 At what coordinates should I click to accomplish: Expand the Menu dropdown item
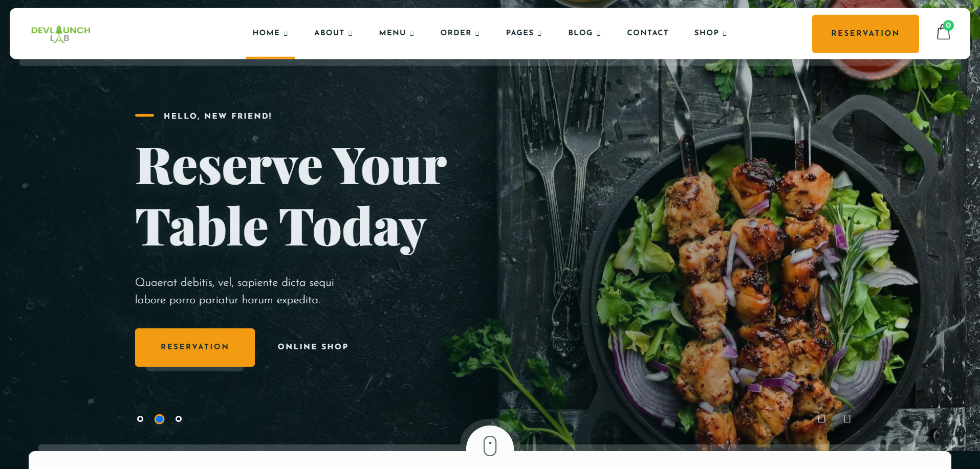(x=396, y=33)
